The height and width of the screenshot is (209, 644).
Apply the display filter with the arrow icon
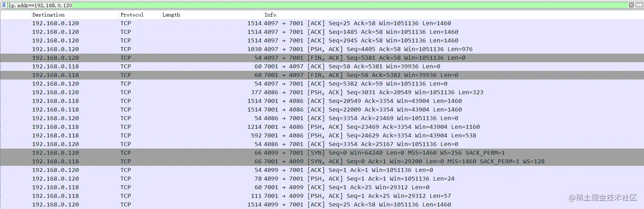tap(638, 5)
